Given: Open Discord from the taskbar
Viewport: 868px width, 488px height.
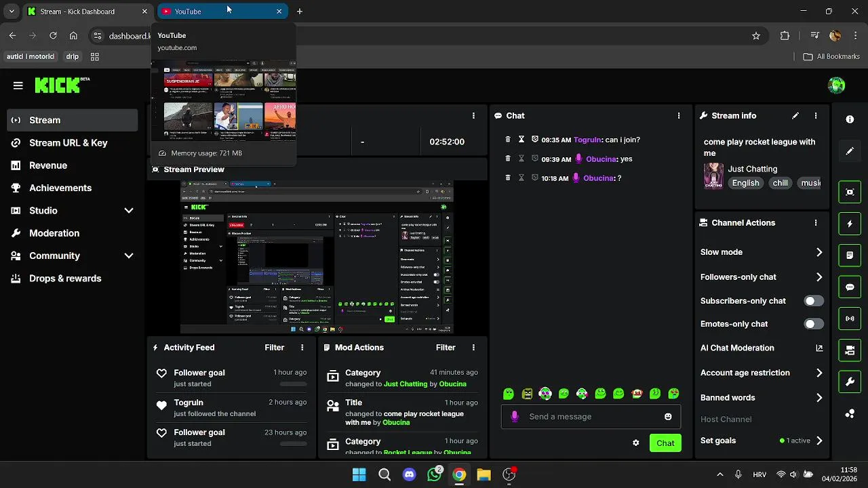Looking at the screenshot, I should 409,474.
